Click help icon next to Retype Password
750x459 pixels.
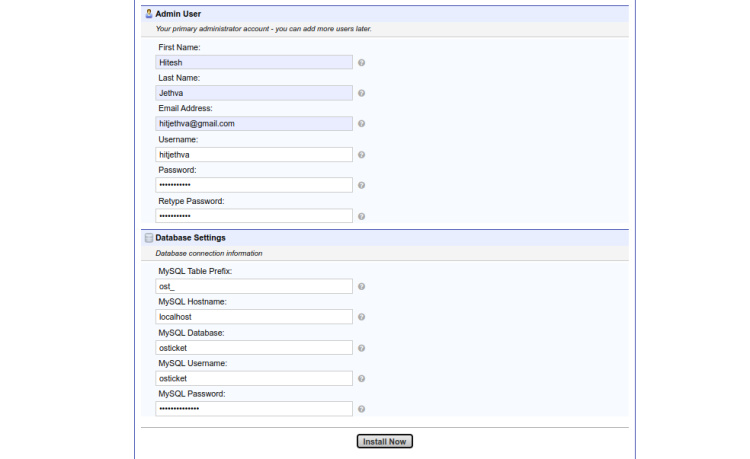(361, 216)
